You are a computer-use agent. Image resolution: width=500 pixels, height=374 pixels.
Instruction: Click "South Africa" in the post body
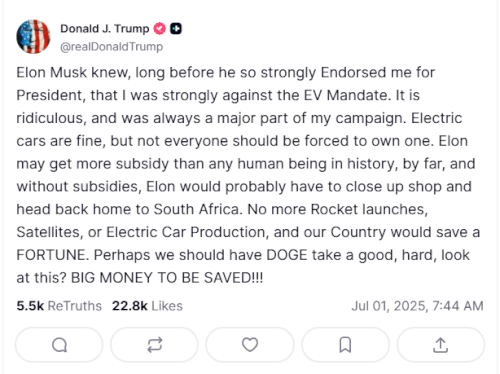pos(196,209)
